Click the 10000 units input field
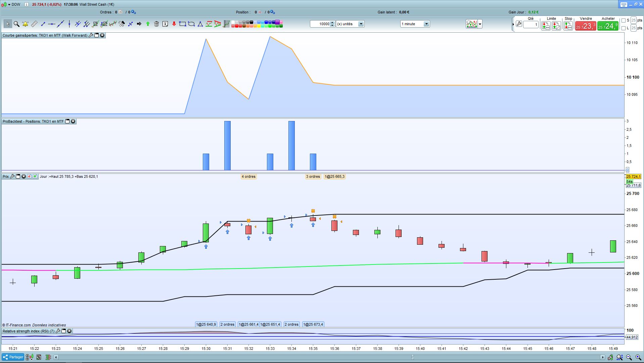 point(320,24)
